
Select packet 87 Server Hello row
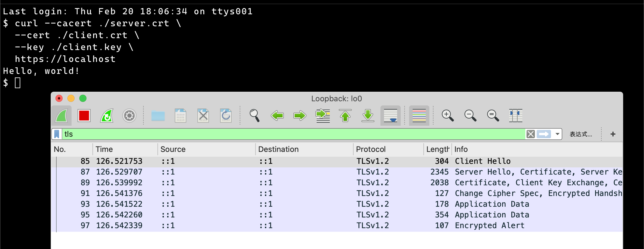[337, 172]
